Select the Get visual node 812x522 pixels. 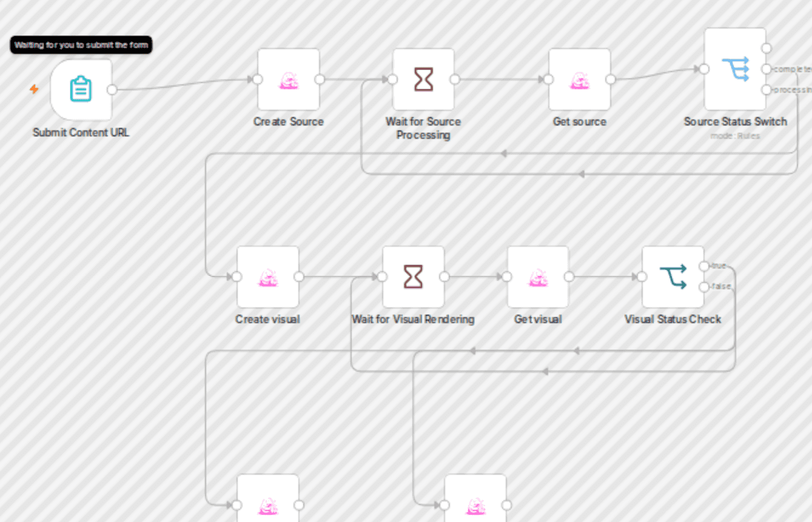539,277
